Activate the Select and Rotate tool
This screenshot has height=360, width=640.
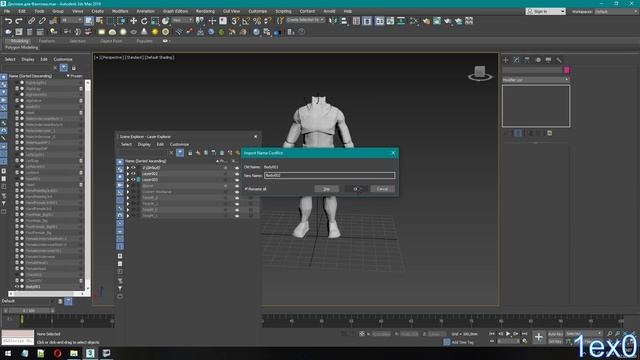coord(144,21)
